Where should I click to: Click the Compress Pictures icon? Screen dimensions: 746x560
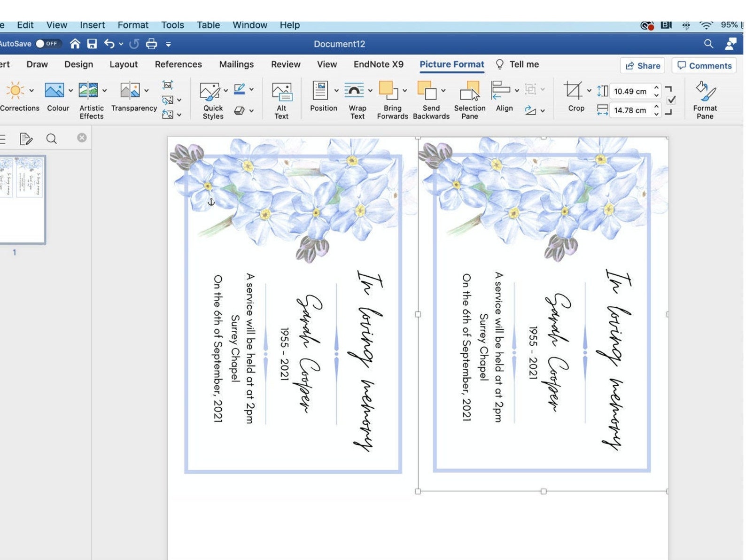168,85
